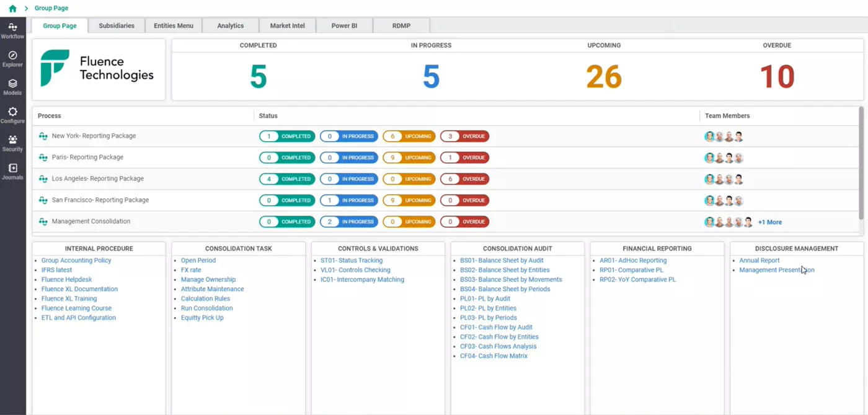Click the Los Angeles Reporting Package process icon
868x415 pixels.
(43, 179)
